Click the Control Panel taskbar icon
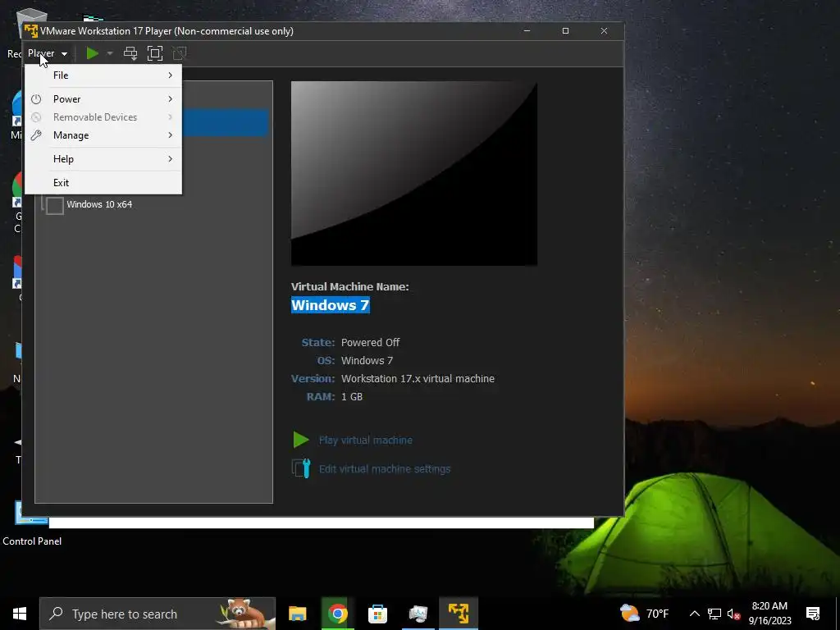Viewport: 840px width, 630px height. (x=418, y=614)
